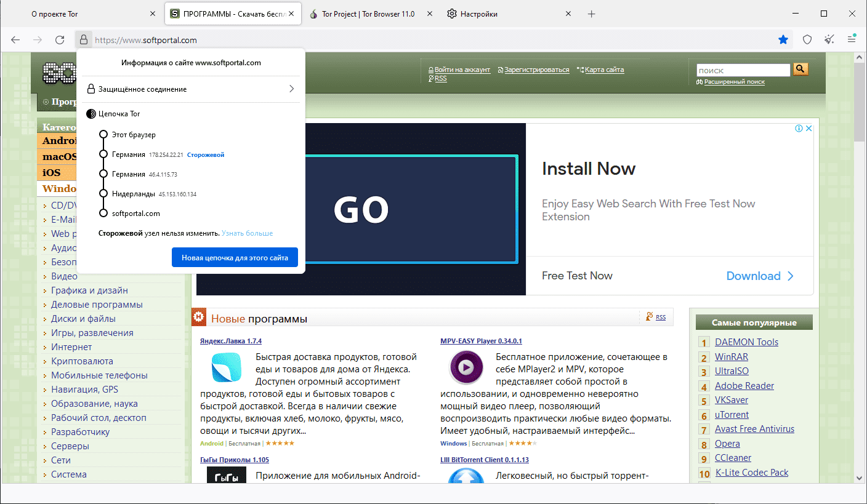Click the Цепочка Tor onion icon
867x504 pixels.
click(x=91, y=114)
